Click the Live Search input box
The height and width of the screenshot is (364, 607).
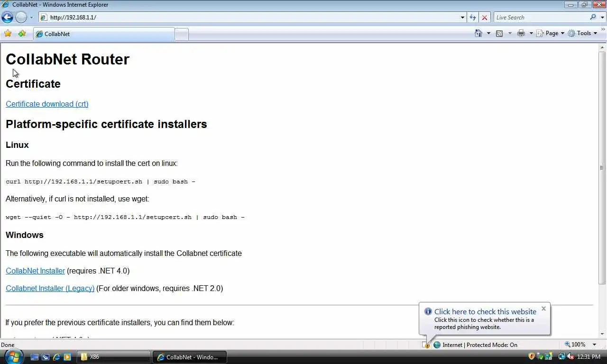[541, 18]
